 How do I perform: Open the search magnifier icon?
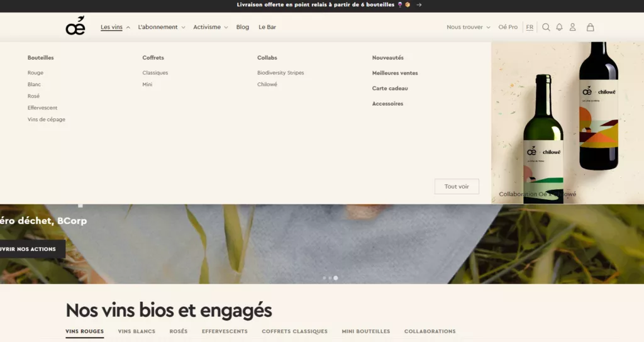tap(546, 27)
